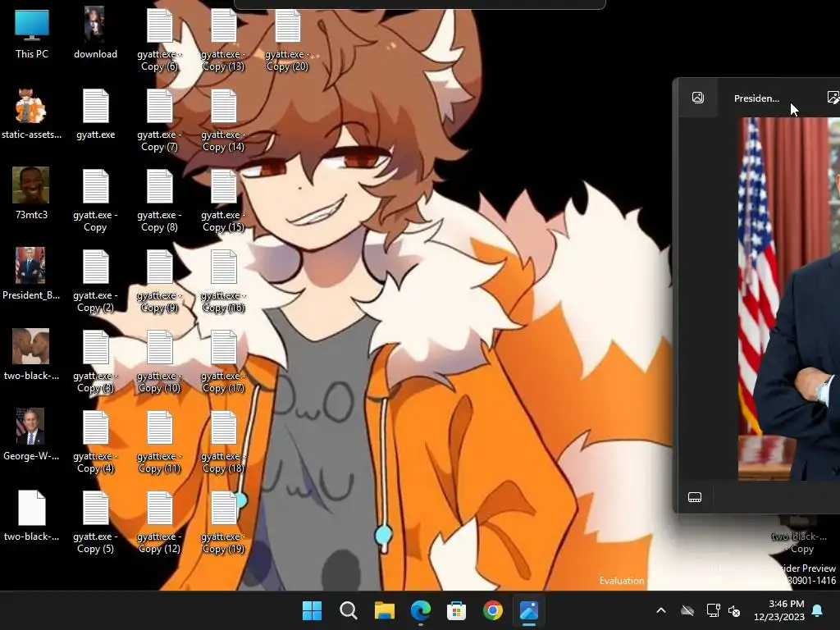Select gyatt.exe - Copy (6) file
Viewport: 840px width, 630px height.
click(x=159, y=40)
